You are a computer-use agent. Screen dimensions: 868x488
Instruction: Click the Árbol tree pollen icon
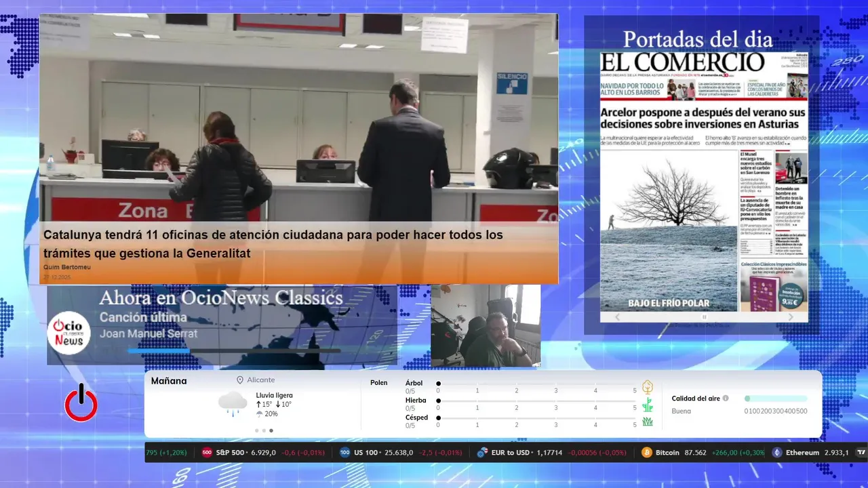[x=648, y=387]
